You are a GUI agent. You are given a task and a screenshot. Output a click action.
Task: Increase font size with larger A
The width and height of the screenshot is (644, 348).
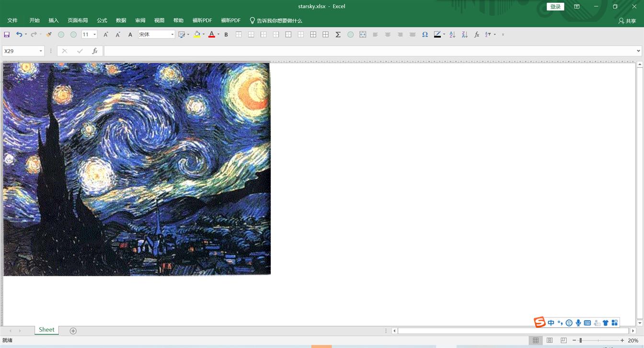106,34
